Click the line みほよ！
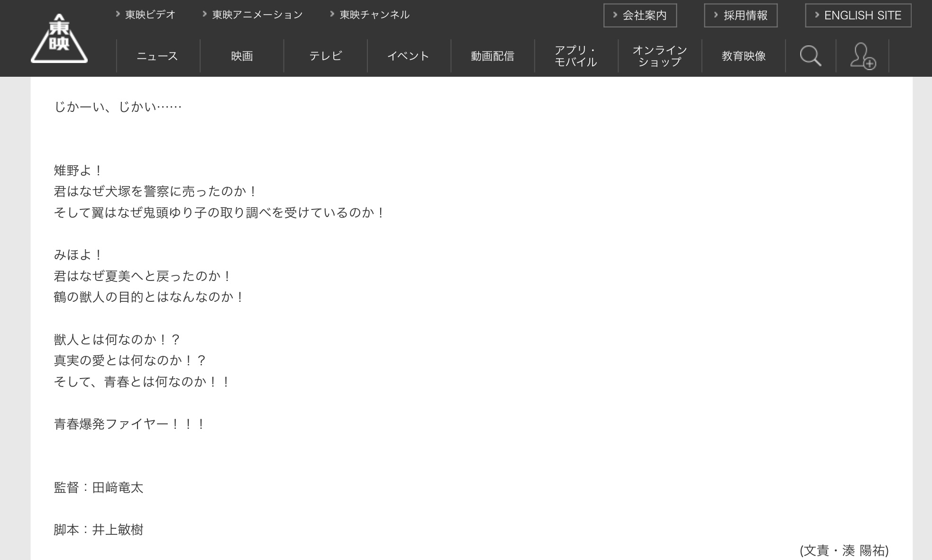Image resolution: width=932 pixels, height=560 pixels. click(x=78, y=255)
